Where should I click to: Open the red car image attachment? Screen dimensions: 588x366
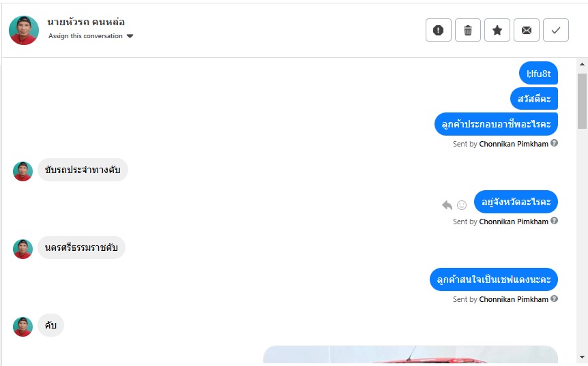(410, 355)
